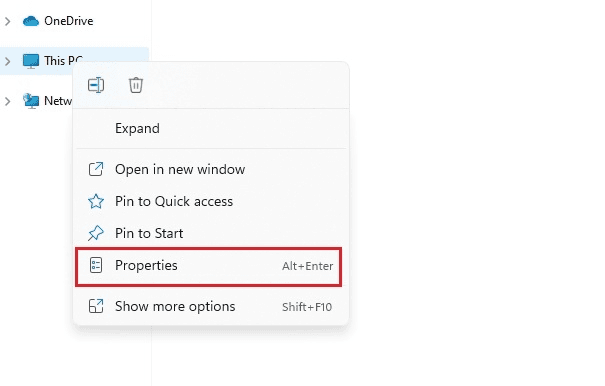Click the This PC monitor icon
The width and height of the screenshot is (605, 386).
[31, 61]
